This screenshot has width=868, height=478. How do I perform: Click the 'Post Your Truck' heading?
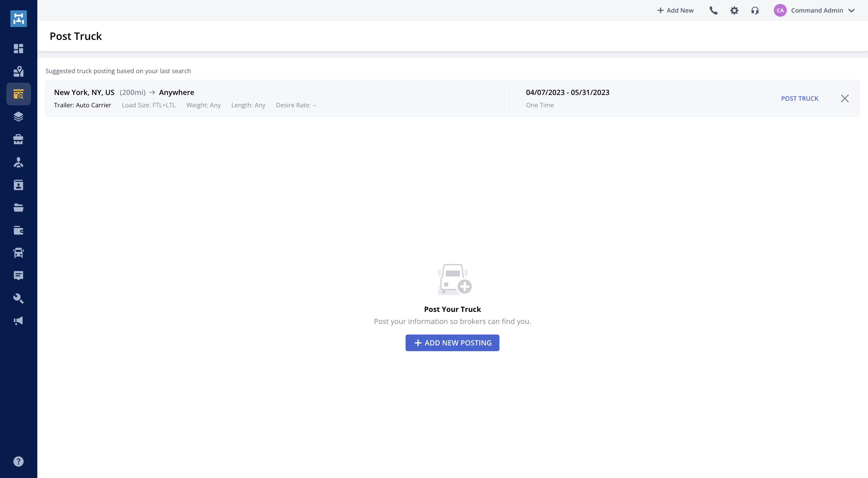click(x=452, y=309)
